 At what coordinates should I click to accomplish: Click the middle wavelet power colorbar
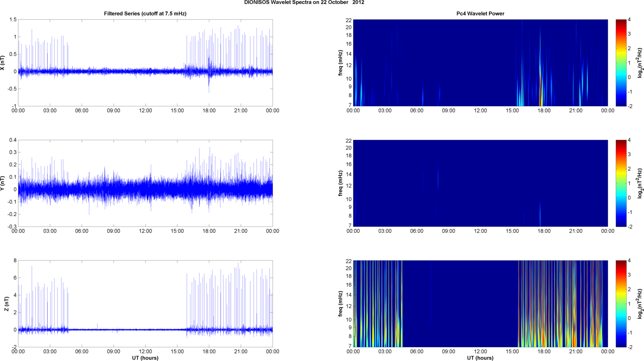621,183
